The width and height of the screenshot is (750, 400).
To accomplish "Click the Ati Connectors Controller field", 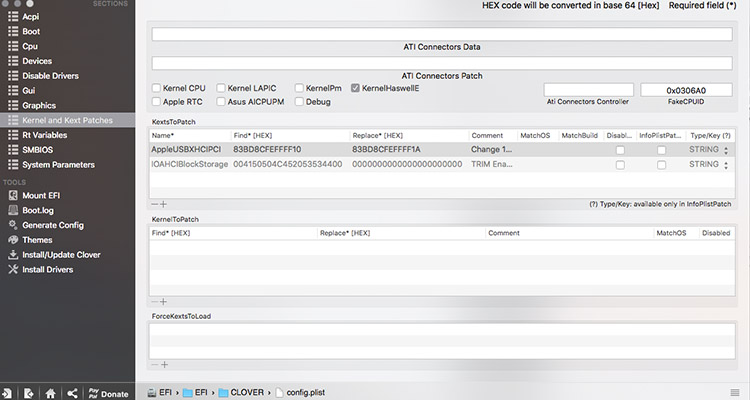I will point(588,90).
